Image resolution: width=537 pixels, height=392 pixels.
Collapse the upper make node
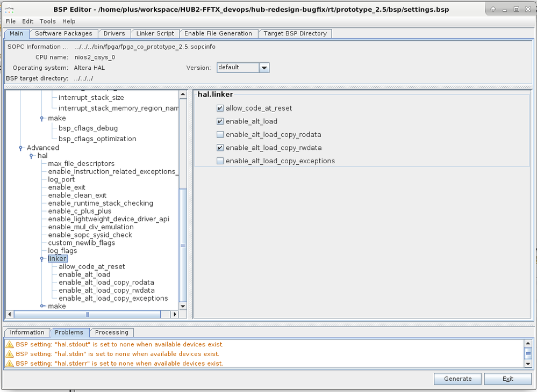(x=42, y=118)
